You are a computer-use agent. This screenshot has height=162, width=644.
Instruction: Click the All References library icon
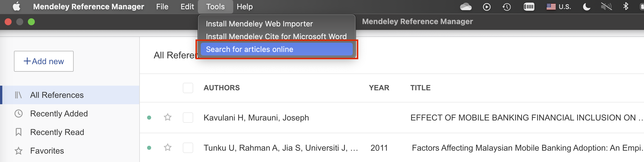pos(18,95)
